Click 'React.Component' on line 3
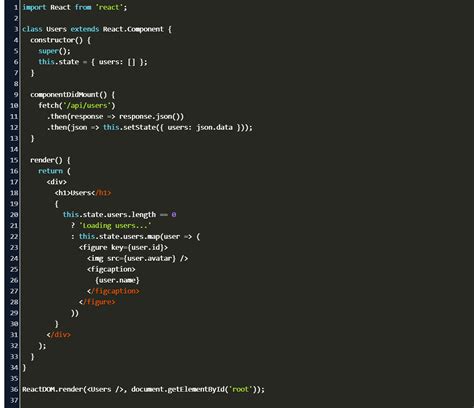This screenshot has height=408, width=474. coord(133,29)
